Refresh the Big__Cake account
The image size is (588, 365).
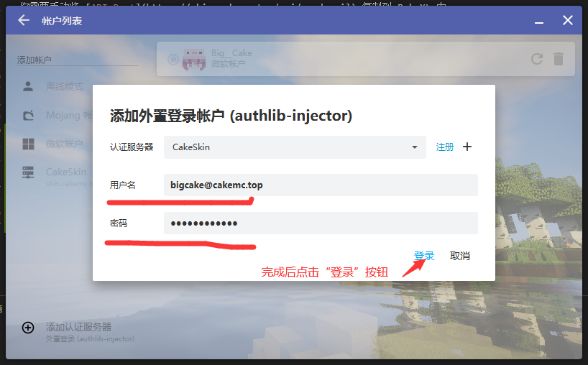click(x=536, y=60)
